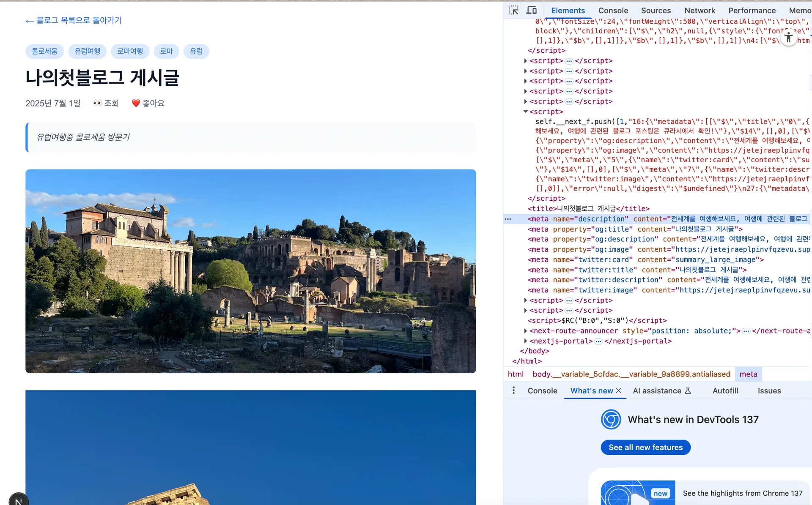Open the accessibility floating button
The height and width of the screenshot is (505, 812).
pyautogui.click(x=788, y=38)
